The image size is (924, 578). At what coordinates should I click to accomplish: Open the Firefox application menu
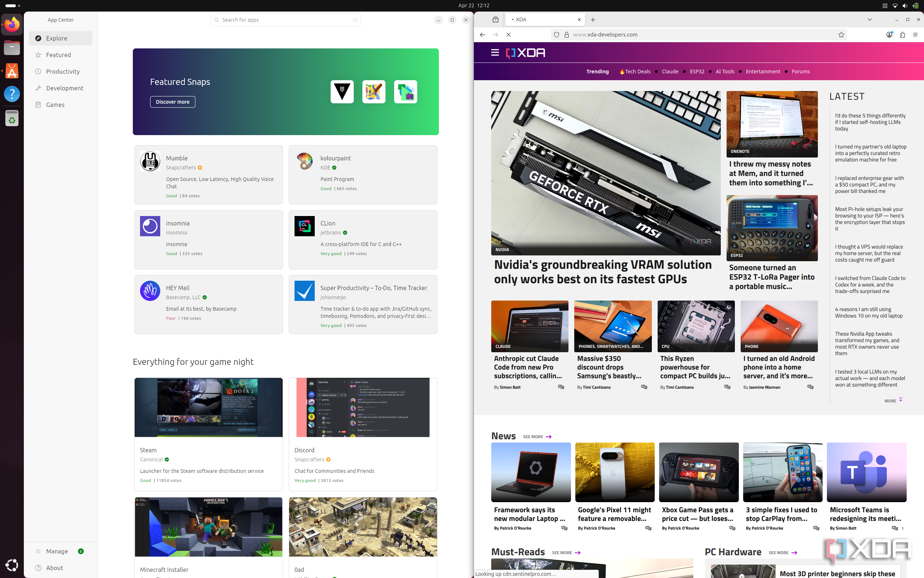(x=915, y=35)
